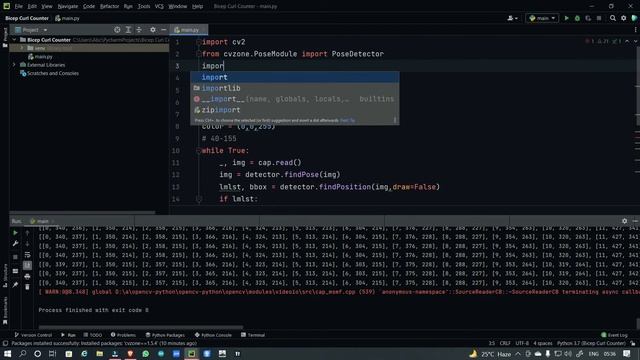Open Event Log
640x360 pixels.
click(614, 335)
